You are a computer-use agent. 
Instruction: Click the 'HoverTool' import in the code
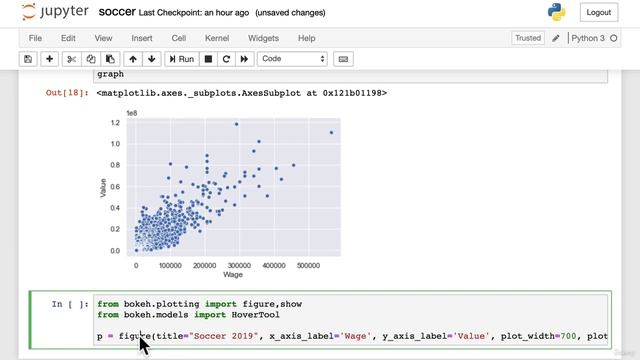point(256,315)
